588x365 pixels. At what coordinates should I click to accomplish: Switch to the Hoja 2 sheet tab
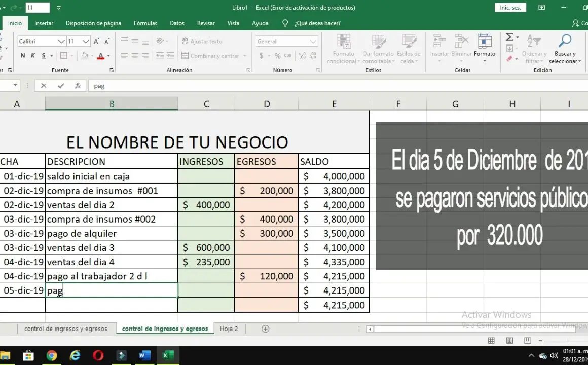coord(229,328)
